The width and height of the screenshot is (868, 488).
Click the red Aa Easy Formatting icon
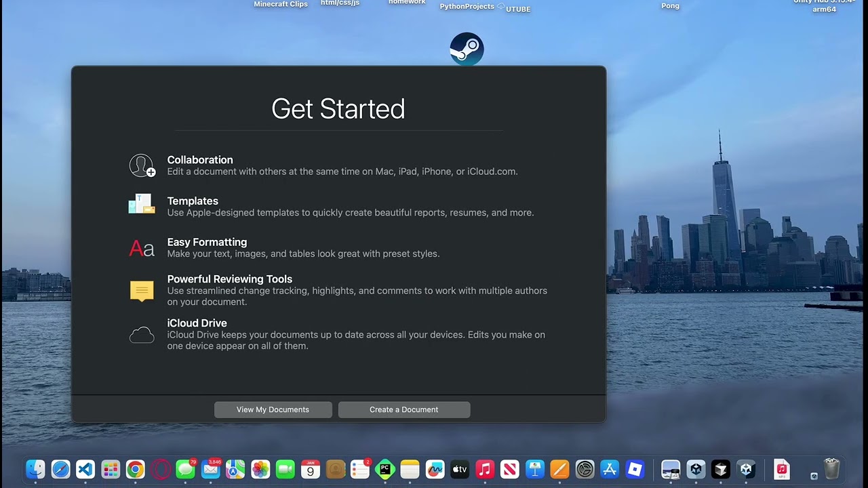[x=142, y=248]
